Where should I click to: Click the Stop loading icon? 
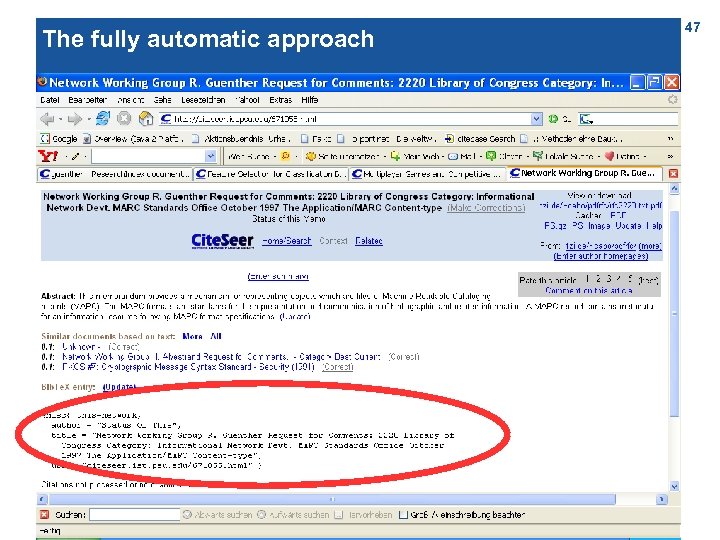coord(124,119)
